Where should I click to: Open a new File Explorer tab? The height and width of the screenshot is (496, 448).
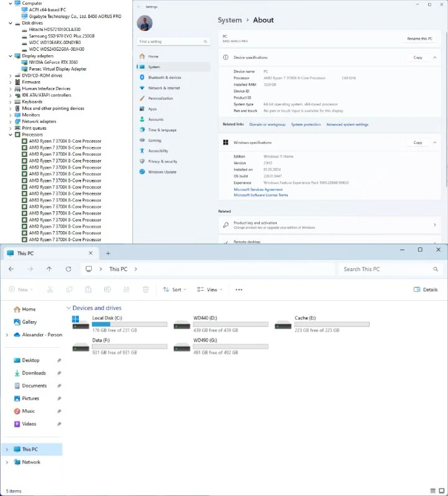[108, 254]
